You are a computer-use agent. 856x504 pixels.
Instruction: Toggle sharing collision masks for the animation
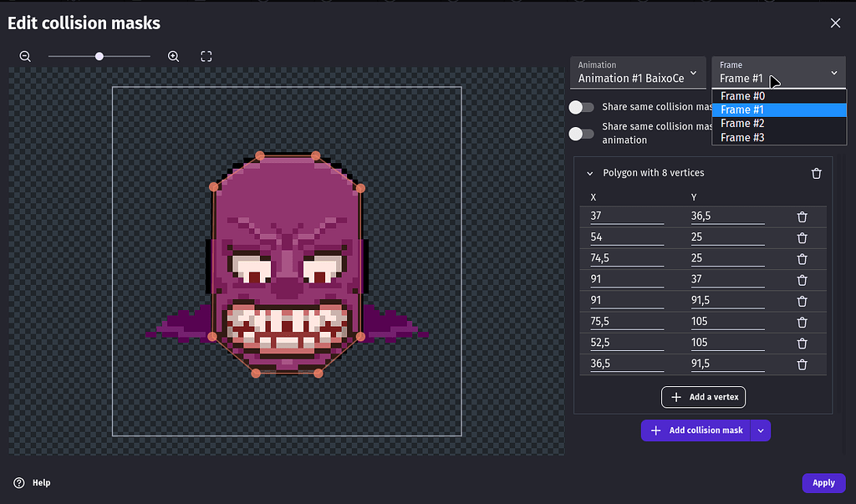(582, 132)
